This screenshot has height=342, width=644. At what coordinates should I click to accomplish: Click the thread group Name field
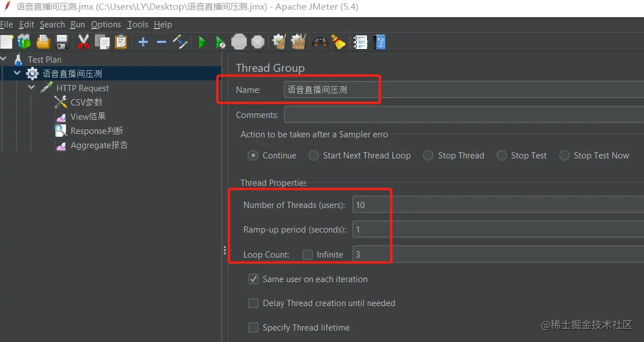464,89
